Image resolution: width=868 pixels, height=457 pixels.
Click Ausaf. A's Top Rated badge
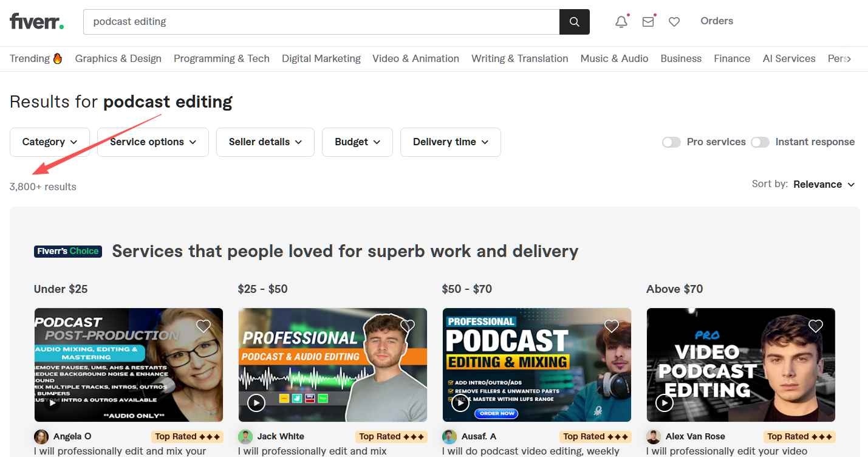pyautogui.click(x=595, y=436)
